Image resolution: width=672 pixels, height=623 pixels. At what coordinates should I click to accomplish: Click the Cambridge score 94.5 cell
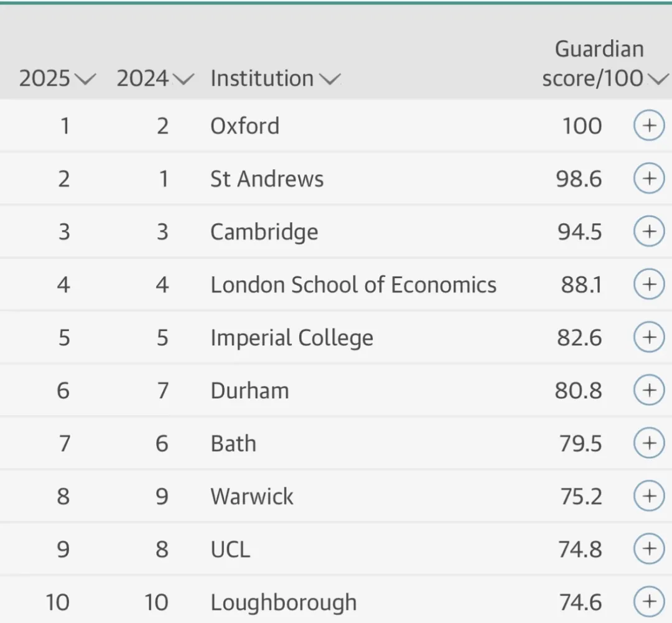tap(579, 232)
